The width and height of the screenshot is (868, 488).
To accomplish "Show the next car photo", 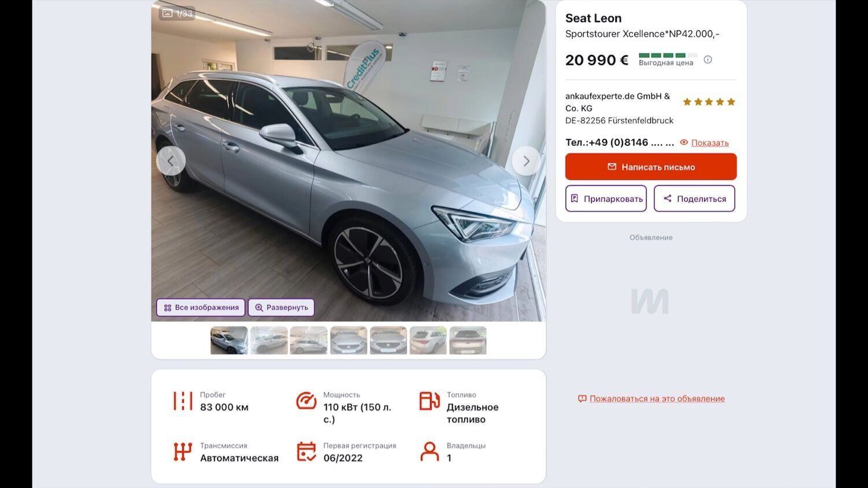I will pos(526,161).
